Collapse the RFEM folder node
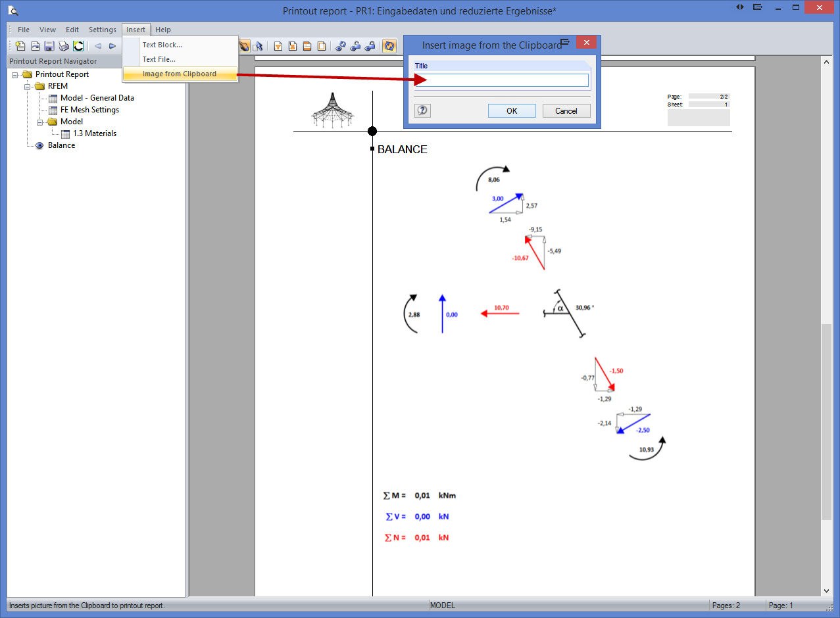The width and height of the screenshot is (840, 618). 28,86
